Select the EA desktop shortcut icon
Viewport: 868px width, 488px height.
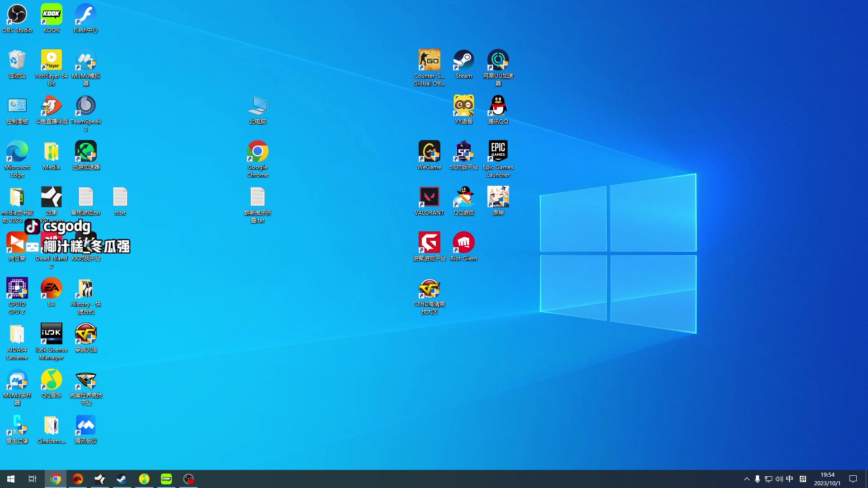tap(52, 292)
